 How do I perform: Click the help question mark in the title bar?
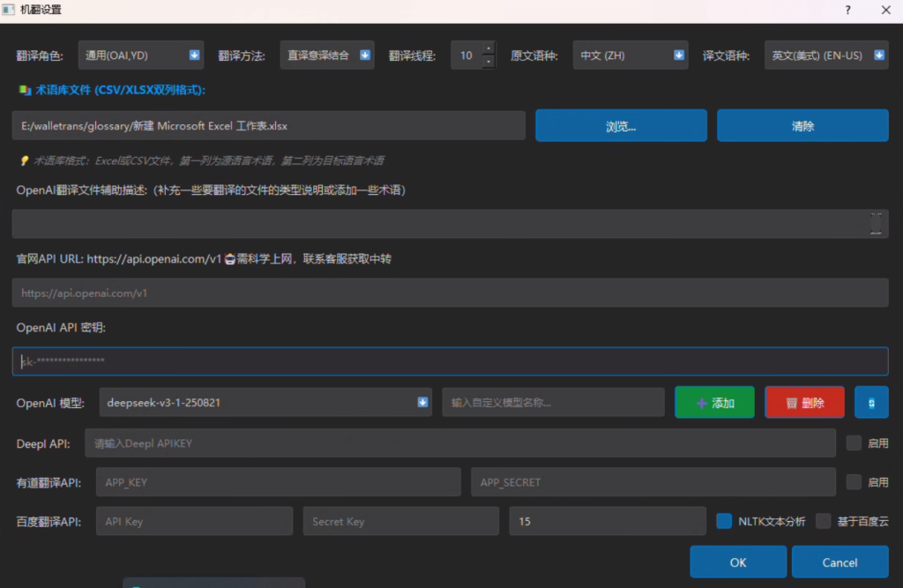tap(847, 11)
